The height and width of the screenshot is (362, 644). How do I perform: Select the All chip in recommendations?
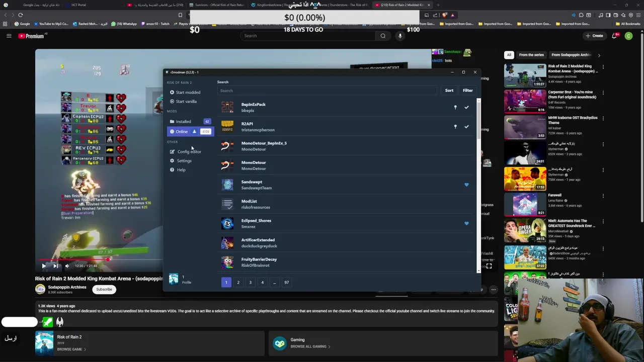pyautogui.click(x=509, y=55)
